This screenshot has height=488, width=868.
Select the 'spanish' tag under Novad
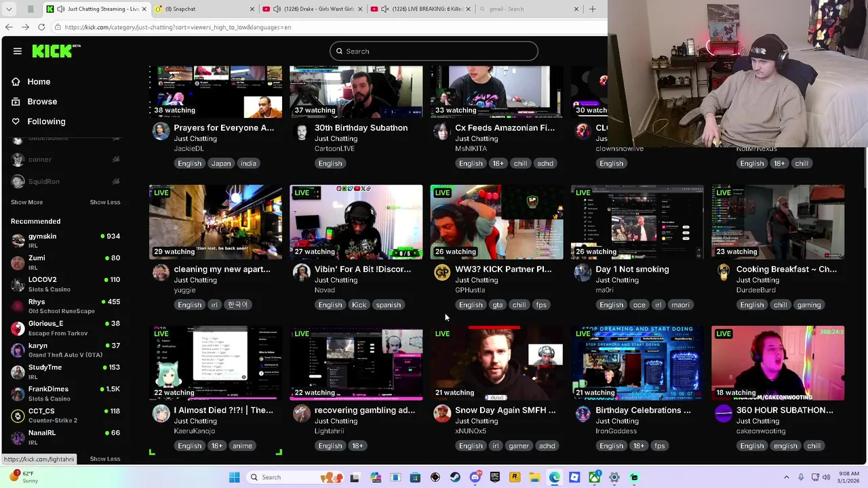coord(389,305)
